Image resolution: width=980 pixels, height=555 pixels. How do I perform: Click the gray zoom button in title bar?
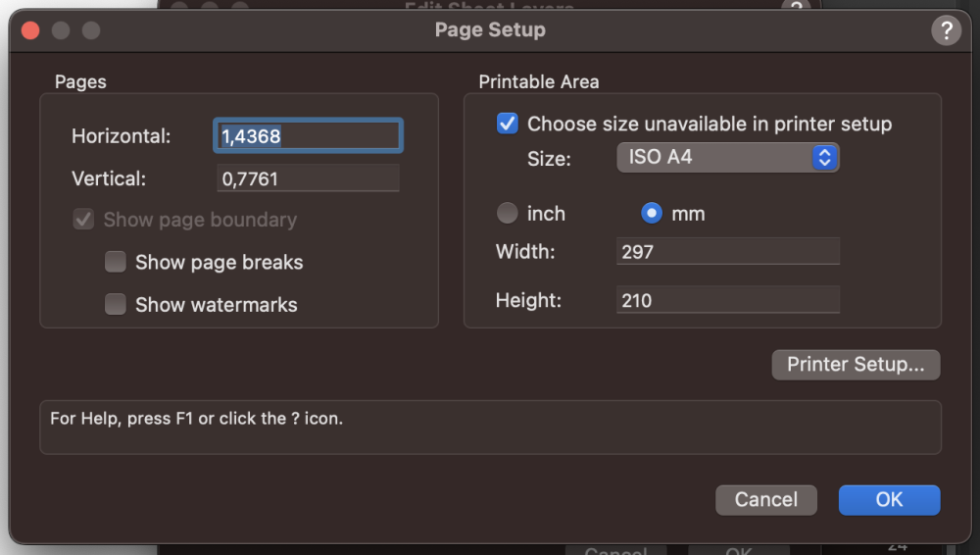pyautogui.click(x=91, y=30)
